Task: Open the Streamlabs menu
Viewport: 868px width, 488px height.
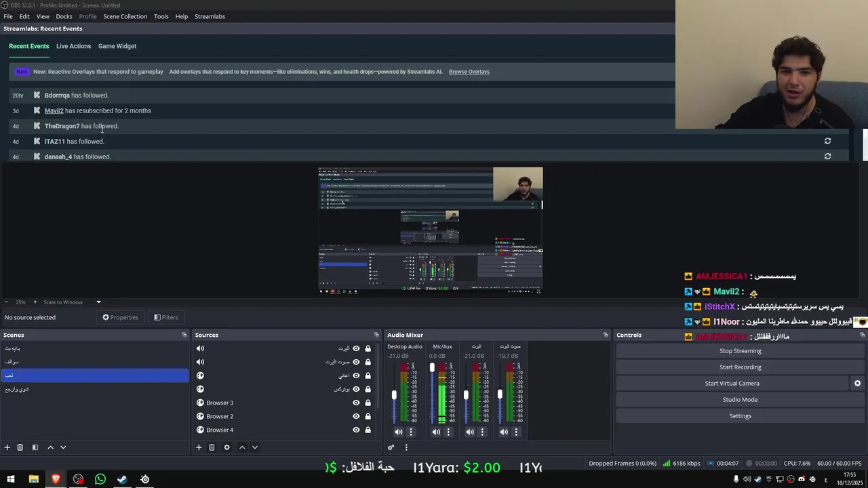Action: point(210,16)
